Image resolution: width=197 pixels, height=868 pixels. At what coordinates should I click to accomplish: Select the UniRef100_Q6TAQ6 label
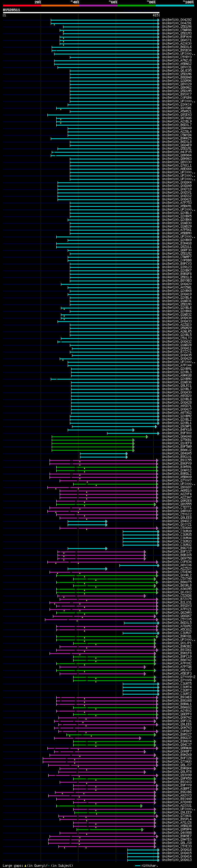click(177, 118)
